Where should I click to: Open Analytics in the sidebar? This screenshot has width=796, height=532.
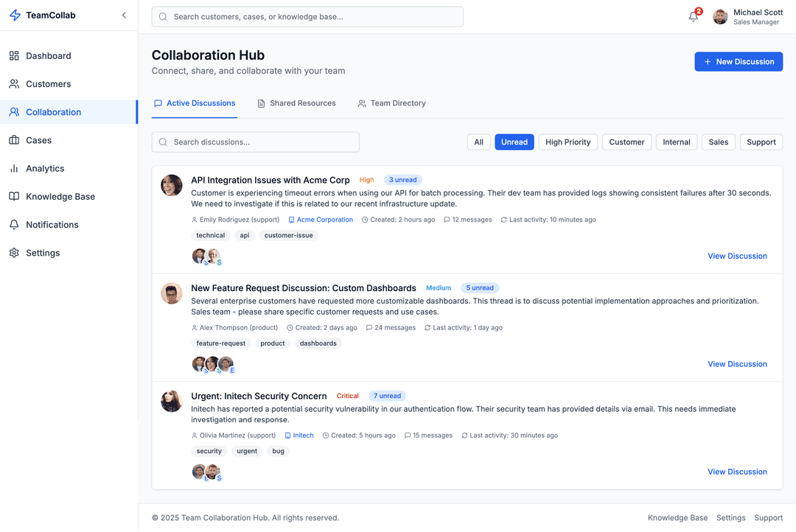45,169
